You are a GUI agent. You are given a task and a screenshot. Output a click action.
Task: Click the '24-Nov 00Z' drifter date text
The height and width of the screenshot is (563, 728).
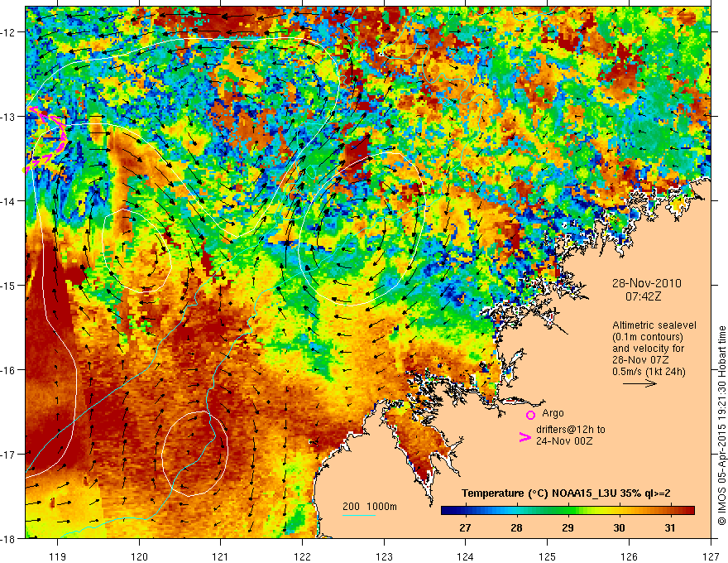[x=564, y=441]
